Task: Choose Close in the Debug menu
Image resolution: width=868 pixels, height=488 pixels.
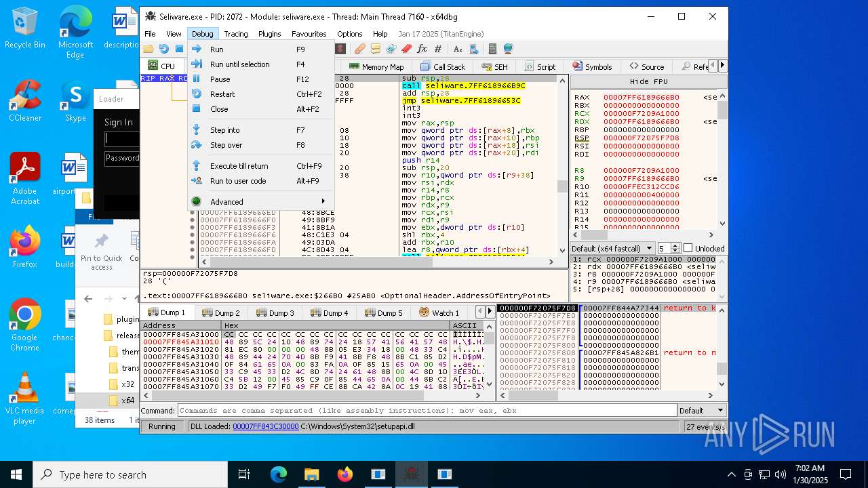Action: (x=260, y=109)
